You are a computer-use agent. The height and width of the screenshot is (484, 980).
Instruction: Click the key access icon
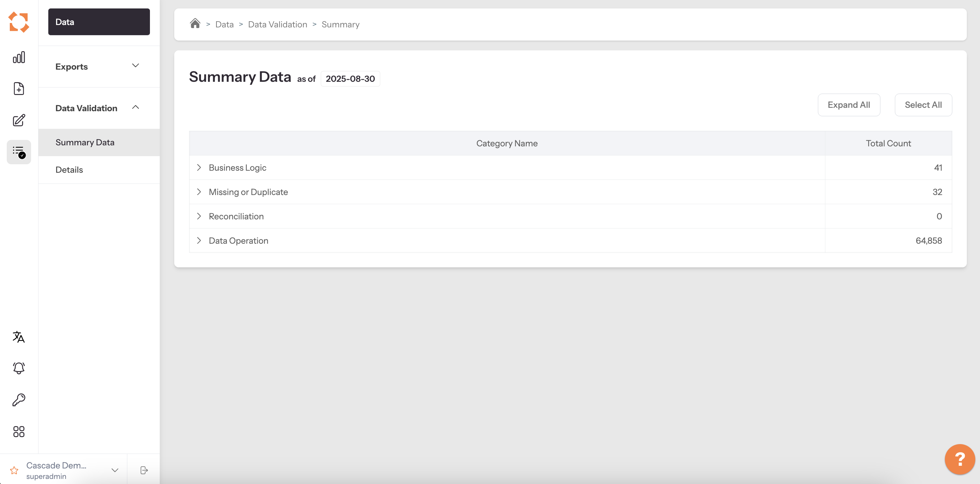coord(19,400)
